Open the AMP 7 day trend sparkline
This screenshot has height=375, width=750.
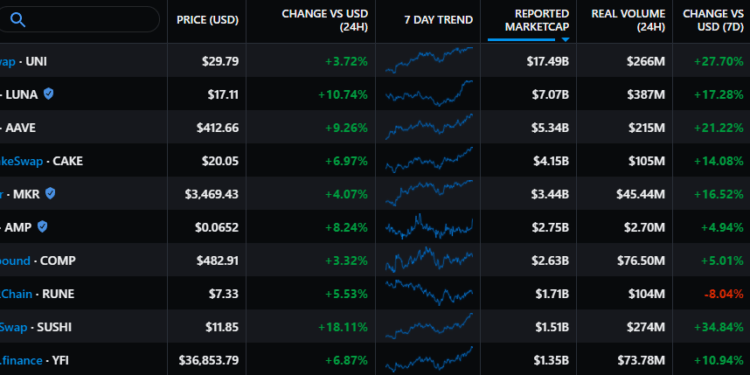point(429,226)
